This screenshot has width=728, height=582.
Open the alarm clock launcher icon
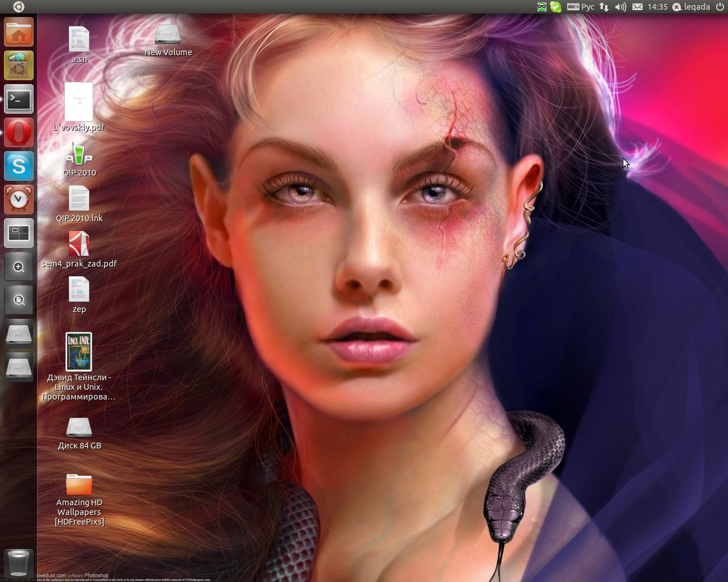19,199
